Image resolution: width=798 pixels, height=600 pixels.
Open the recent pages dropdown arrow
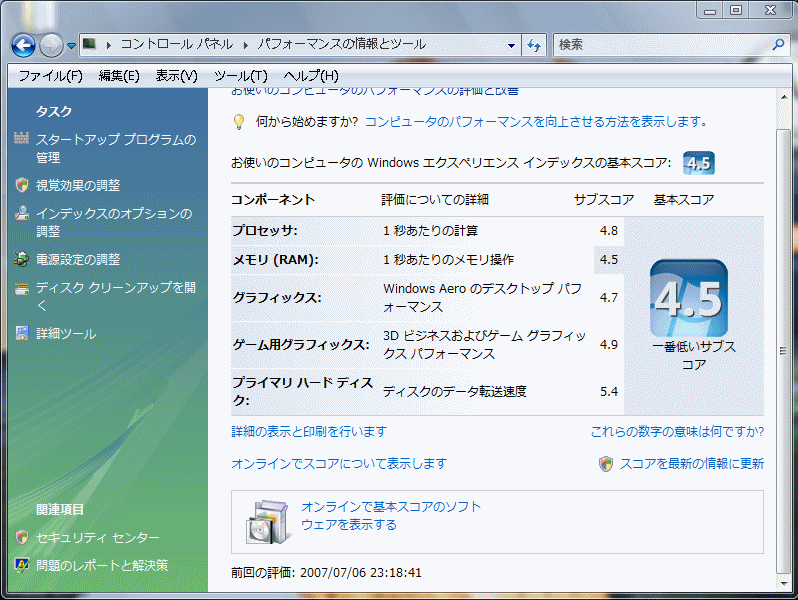click(x=72, y=46)
